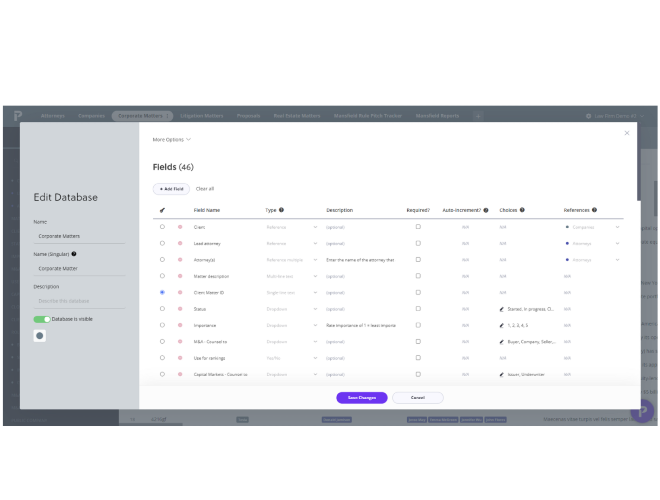This screenshot has height=500, width=660.
Task: Click the remove icon for Client Matter ID field
Action: pos(180,293)
